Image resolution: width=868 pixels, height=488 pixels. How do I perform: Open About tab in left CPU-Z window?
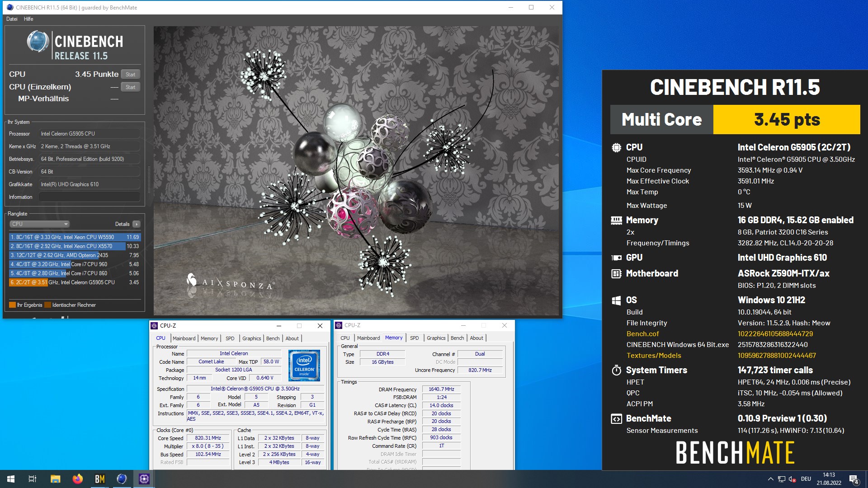pyautogui.click(x=292, y=338)
